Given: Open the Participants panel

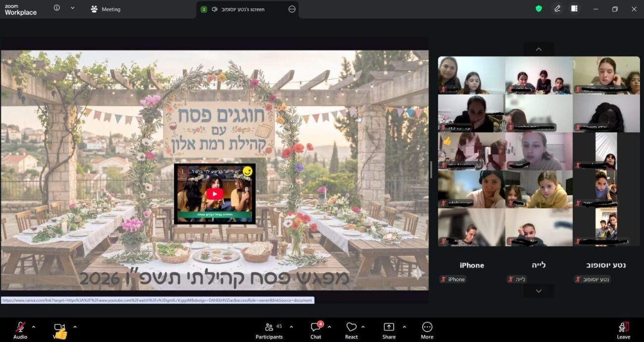Looking at the screenshot, I should click(269, 330).
